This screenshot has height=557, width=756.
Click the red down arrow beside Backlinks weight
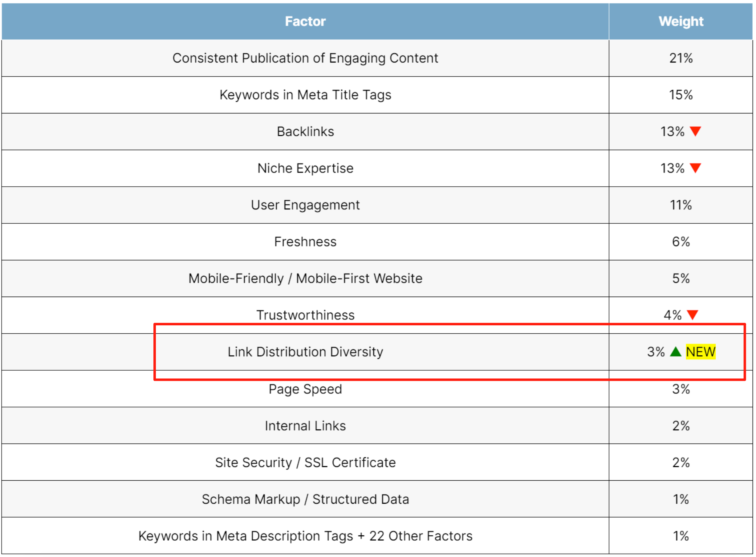(x=695, y=131)
